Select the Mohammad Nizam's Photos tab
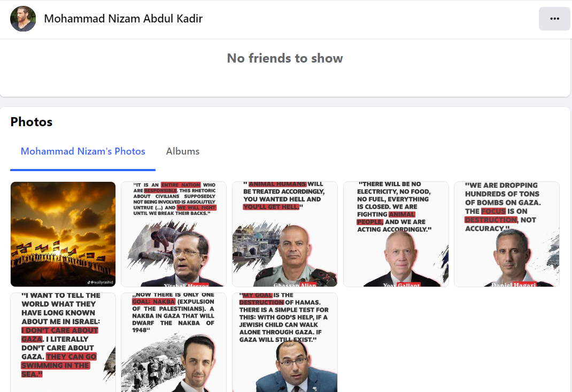 [x=83, y=151]
